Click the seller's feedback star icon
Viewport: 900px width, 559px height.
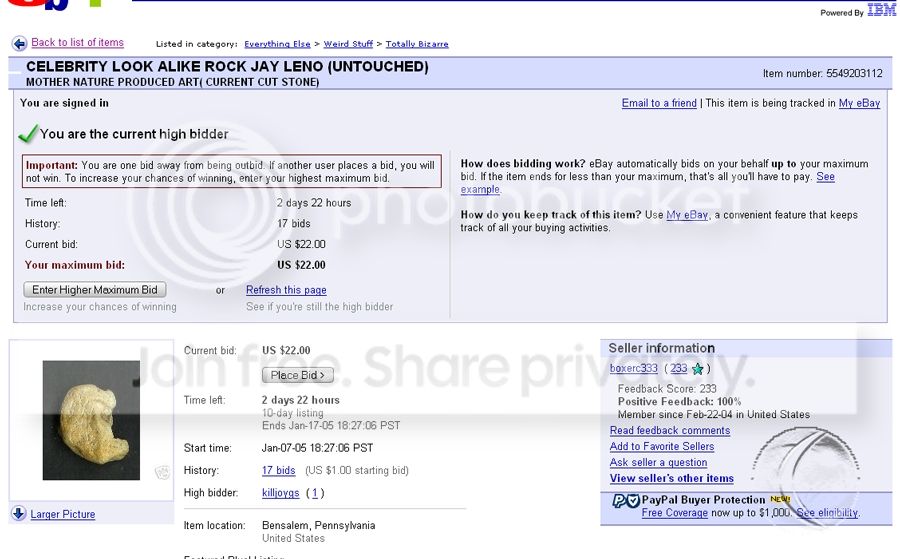[x=697, y=369]
